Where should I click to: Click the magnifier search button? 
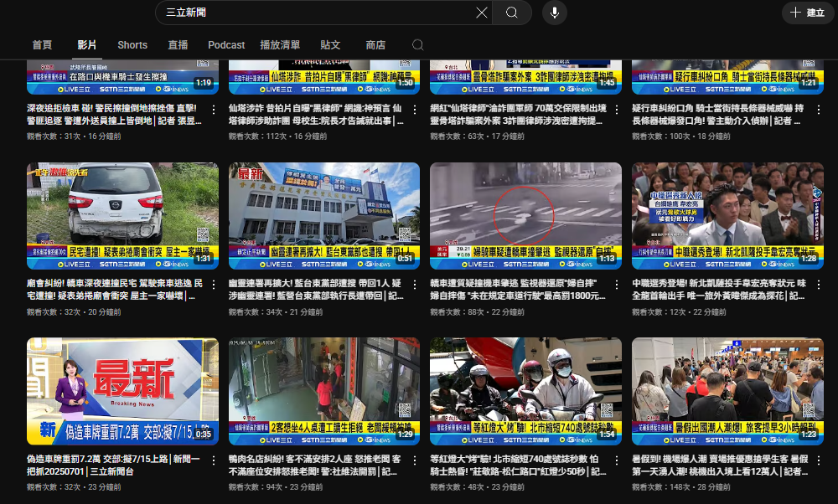511,13
